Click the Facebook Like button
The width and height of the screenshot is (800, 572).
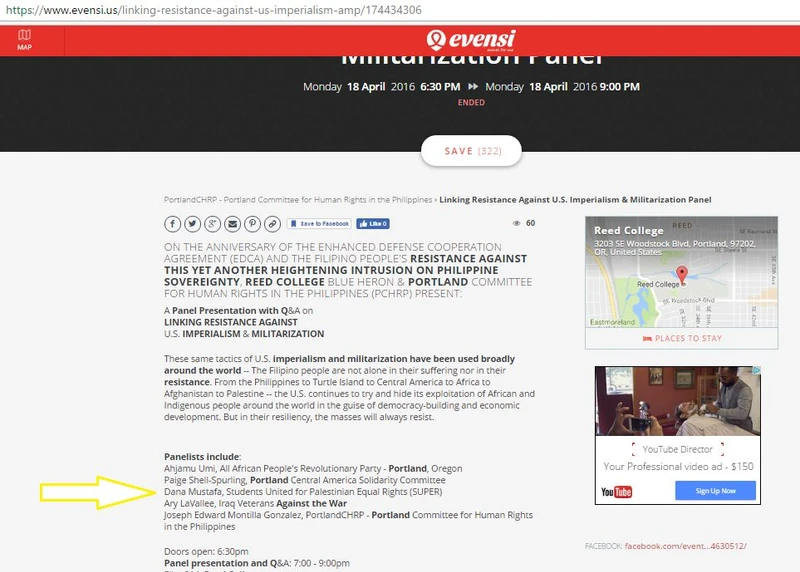(373, 223)
